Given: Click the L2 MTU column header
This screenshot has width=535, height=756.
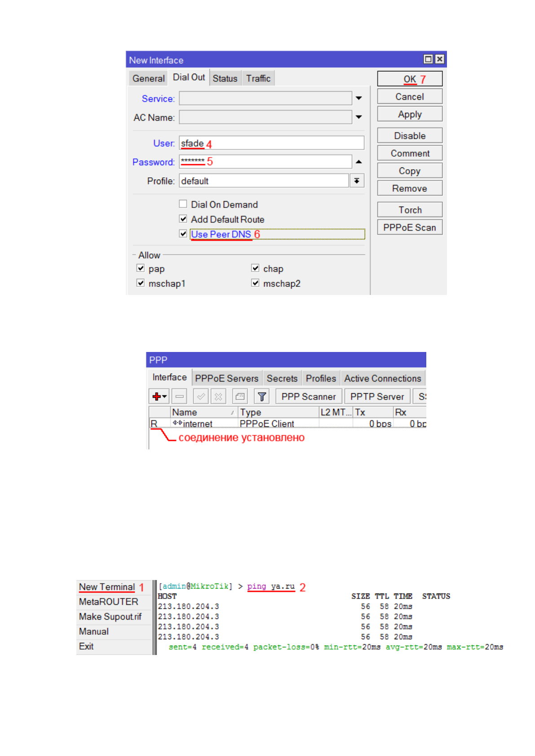Looking at the screenshot, I should tap(336, 412).
